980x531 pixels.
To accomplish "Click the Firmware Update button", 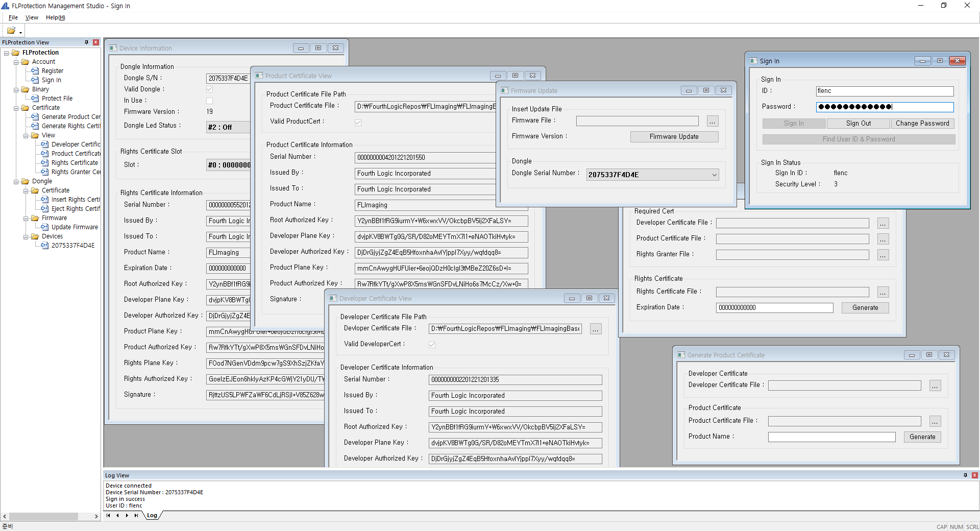I will (x=674, y=137).
